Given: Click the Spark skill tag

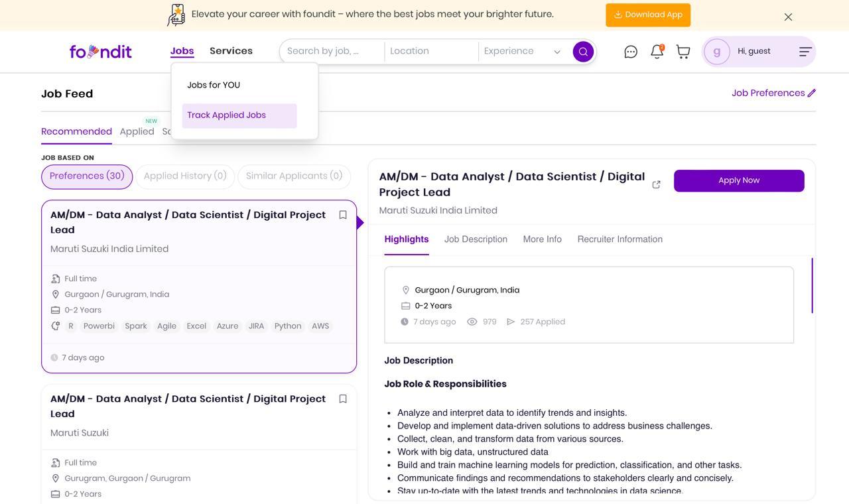Looking at the screenshot, I should 136,326.
